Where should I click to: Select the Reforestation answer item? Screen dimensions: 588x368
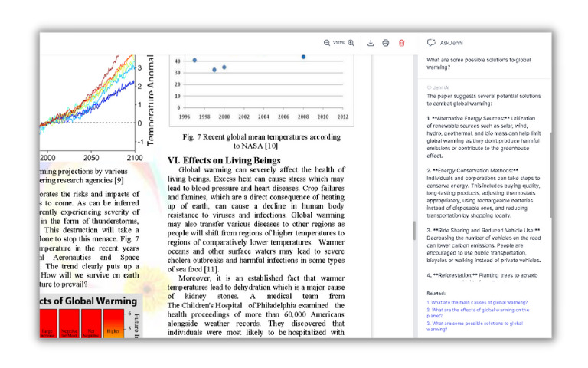click(482, 275)
